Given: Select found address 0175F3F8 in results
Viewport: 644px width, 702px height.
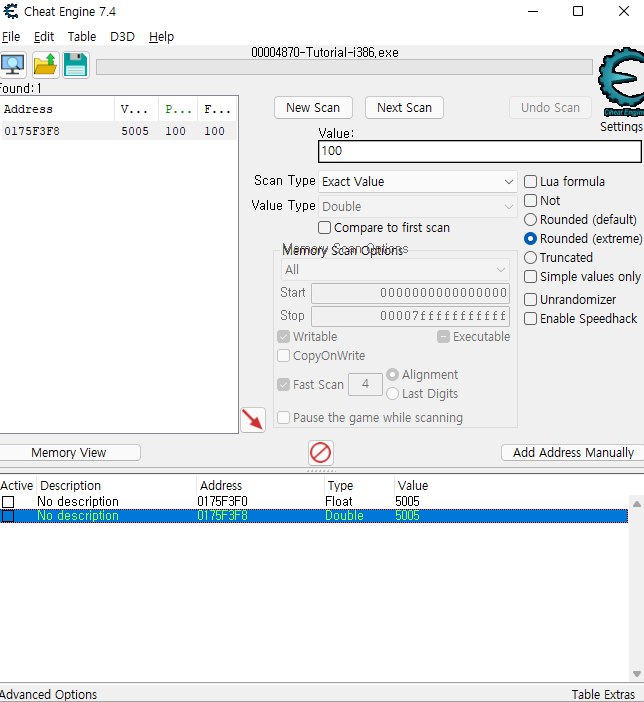Looking at the screenshot, I should click(x=119, y=131).
